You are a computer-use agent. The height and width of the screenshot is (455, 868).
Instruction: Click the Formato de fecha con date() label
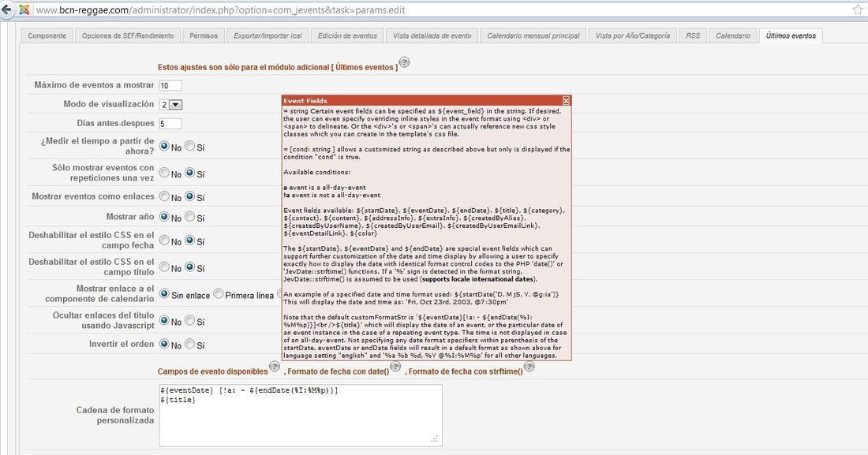337,371
